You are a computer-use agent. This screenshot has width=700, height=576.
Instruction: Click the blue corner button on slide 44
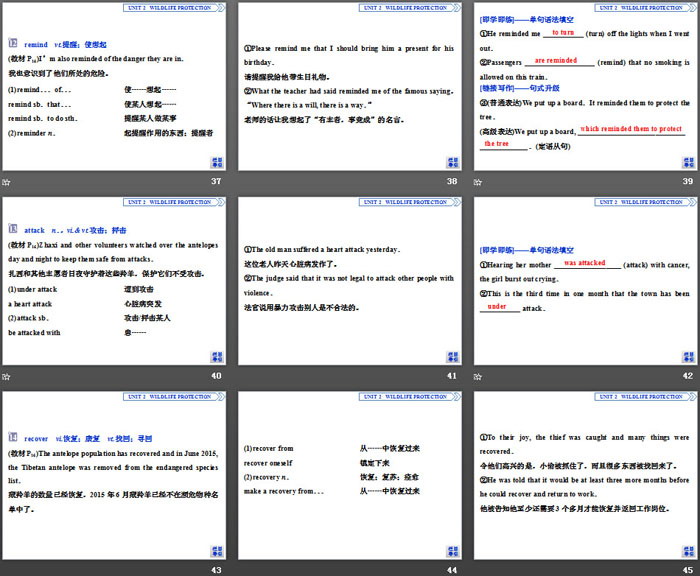[x=452, y=551]
